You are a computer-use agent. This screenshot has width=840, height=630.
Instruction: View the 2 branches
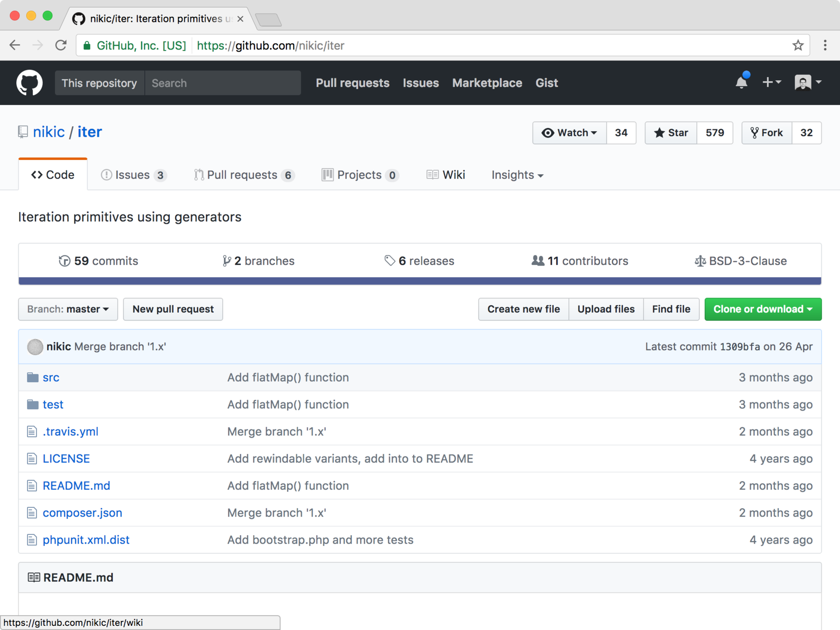[258, 261]
